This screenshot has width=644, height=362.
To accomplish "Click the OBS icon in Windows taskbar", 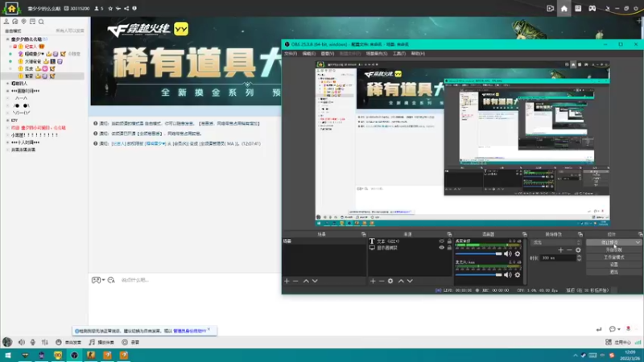I will tap(74, 356).
